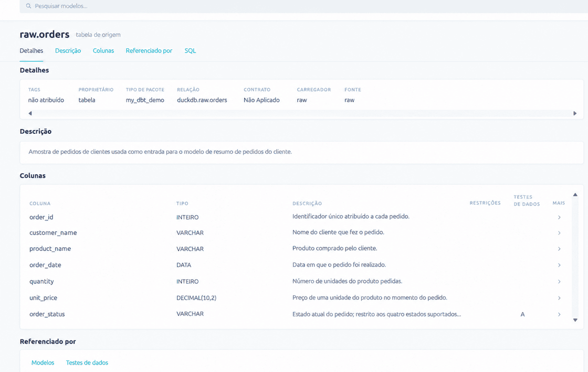Expand the unit_price row chevron

pos(559,298)
